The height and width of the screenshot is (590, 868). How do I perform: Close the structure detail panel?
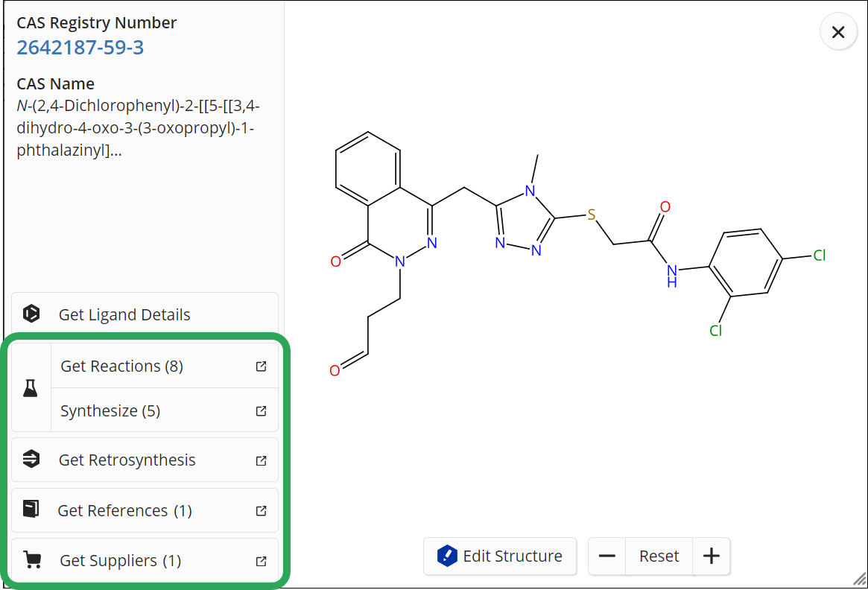pos(838,33)
